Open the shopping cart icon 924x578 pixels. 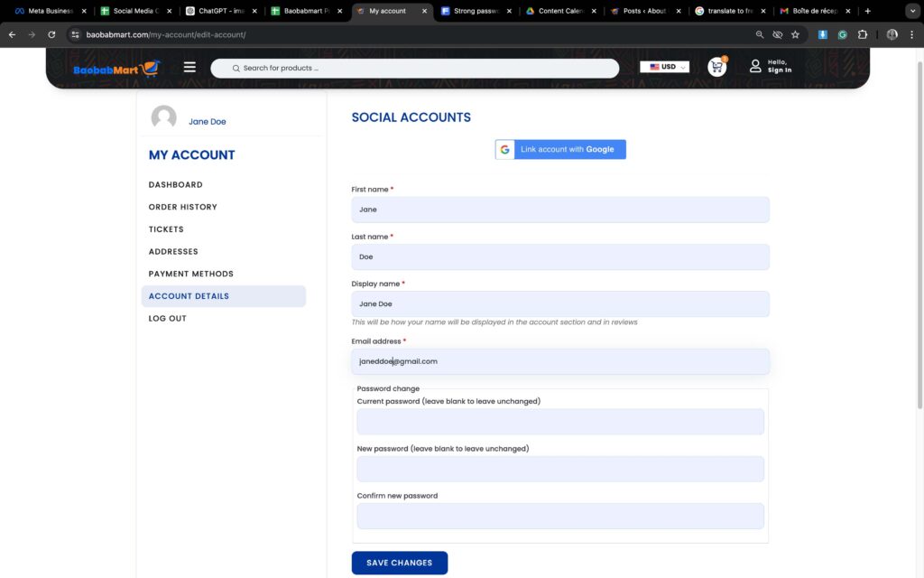pos(716,67)
